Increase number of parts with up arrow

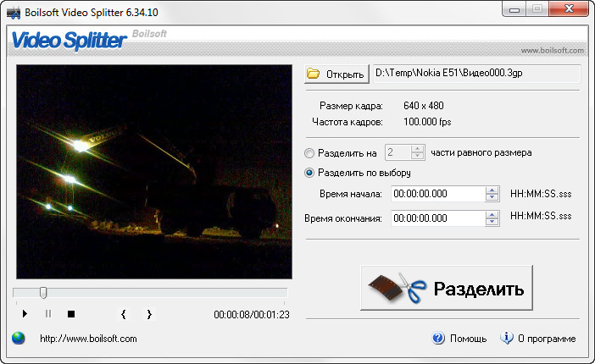click(x=417, y=149)
